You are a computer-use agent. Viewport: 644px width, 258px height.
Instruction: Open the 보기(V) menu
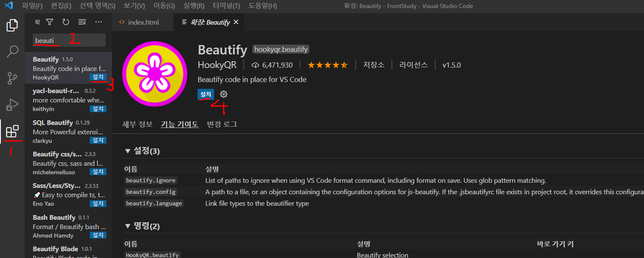tap(134, 6)
